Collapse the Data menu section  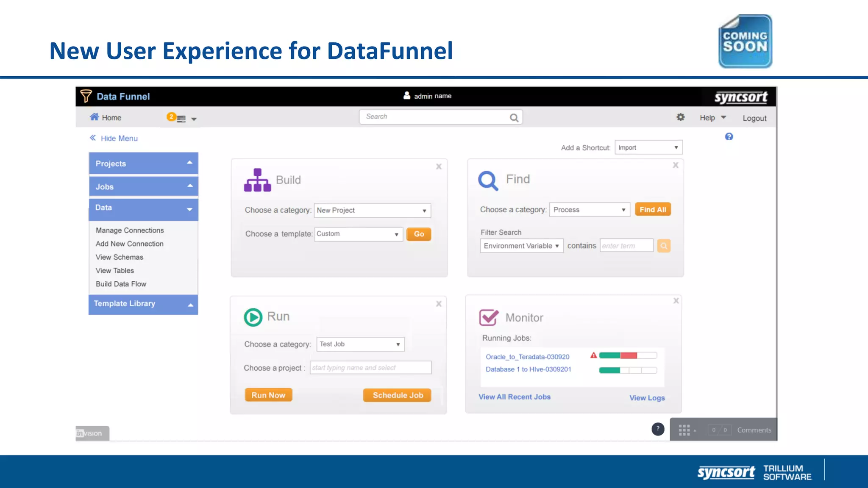tap(143, 209)
